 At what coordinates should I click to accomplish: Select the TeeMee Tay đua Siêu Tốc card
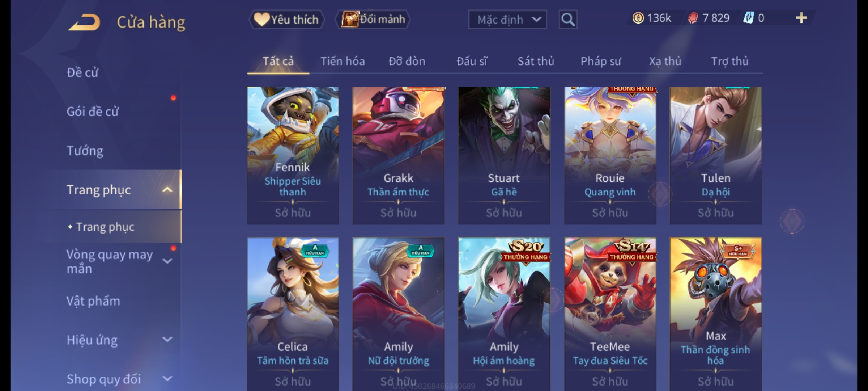pyautogui.click(x=610, y=314)
